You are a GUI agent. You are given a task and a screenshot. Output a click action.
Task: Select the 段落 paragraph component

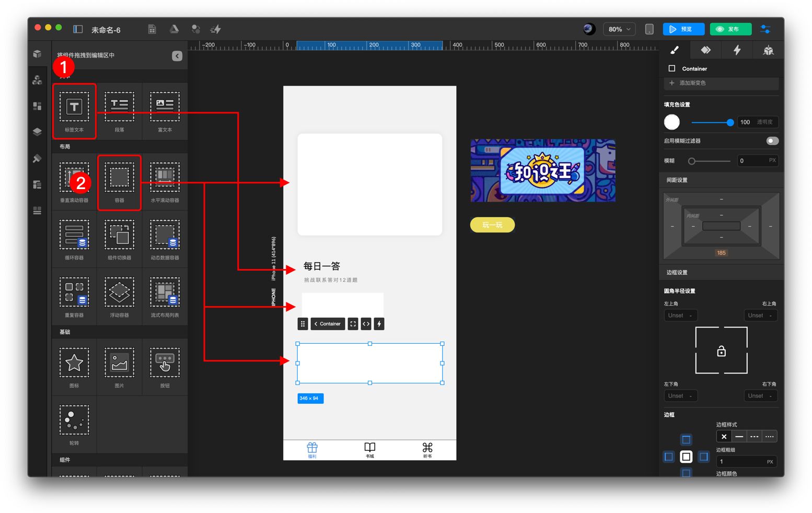(x=120, y=111)
